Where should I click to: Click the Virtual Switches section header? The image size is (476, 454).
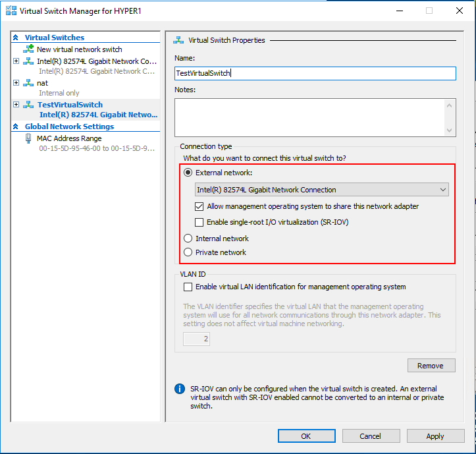[x=55, y=38]
